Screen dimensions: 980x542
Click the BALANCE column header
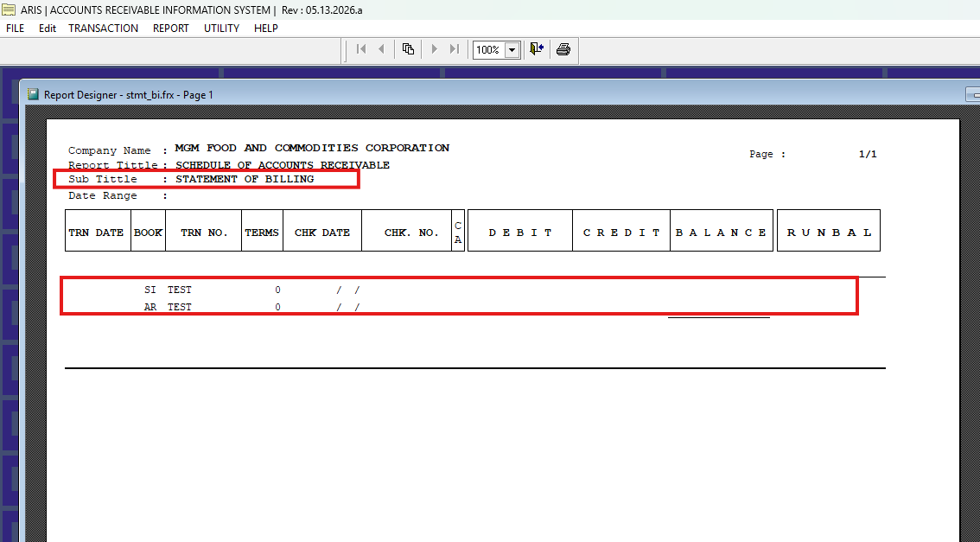pyautogui.click(x=722, y=231)
